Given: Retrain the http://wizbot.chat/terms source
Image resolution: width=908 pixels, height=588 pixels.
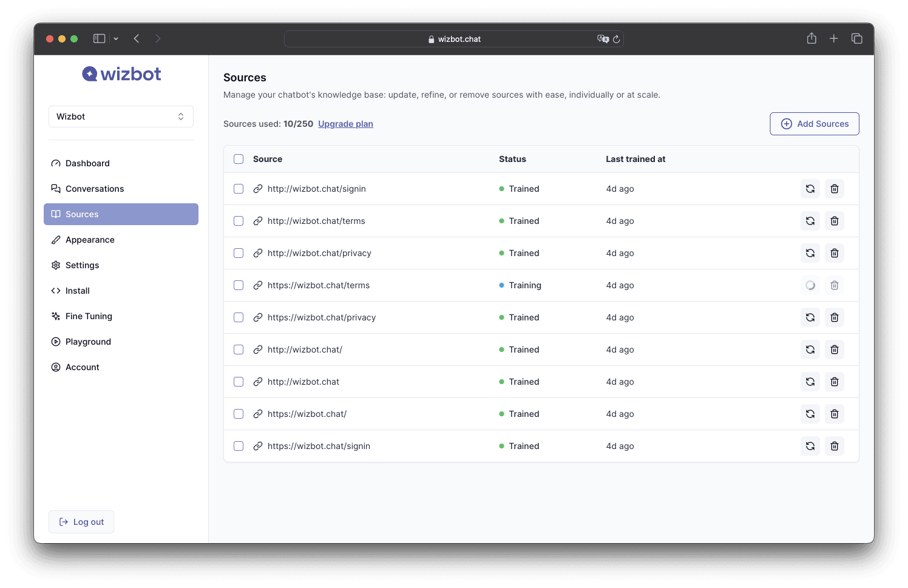Looking at the screenshot, I should point(810,221).
